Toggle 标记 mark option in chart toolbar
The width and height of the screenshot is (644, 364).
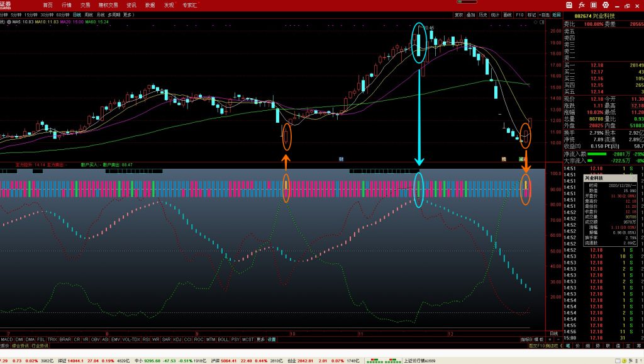click(532, 14)
